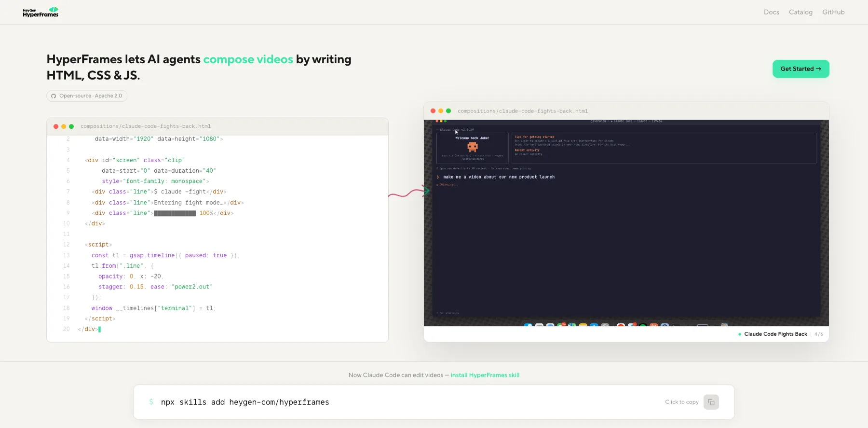Image resolution: width=868 pixels, height=428 pixels.
Task: Follow the install HyperFrames skill link
Action: pos(485,375)
